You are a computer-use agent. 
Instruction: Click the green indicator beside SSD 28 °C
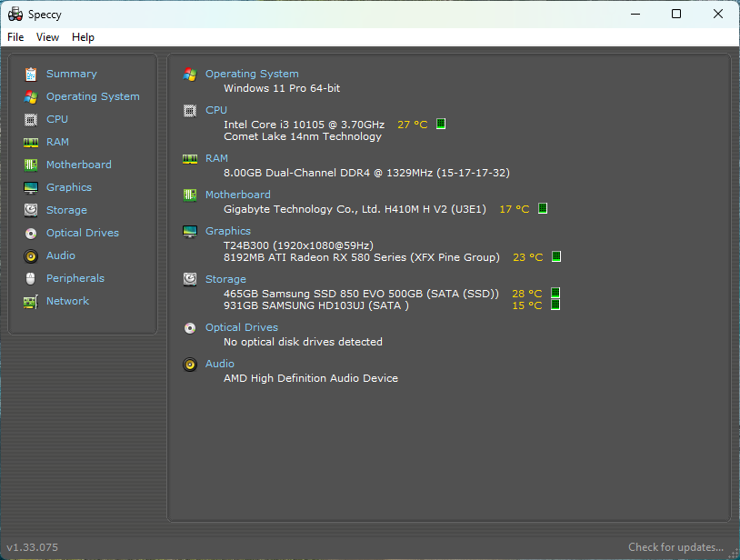point(555,293)
